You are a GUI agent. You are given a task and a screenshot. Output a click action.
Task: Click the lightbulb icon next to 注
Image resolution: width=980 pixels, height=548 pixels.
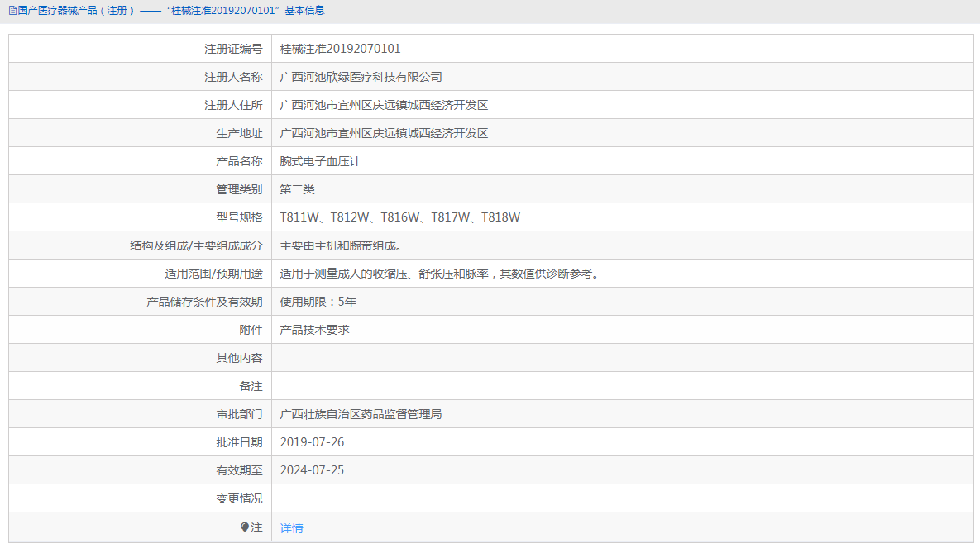(x=245, y=527)
